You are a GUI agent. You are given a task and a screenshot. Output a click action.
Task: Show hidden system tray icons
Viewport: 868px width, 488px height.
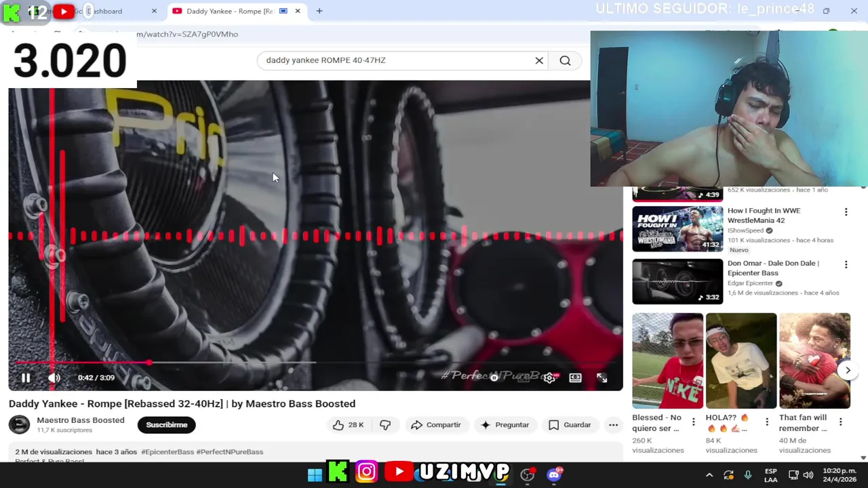(709, 475)
